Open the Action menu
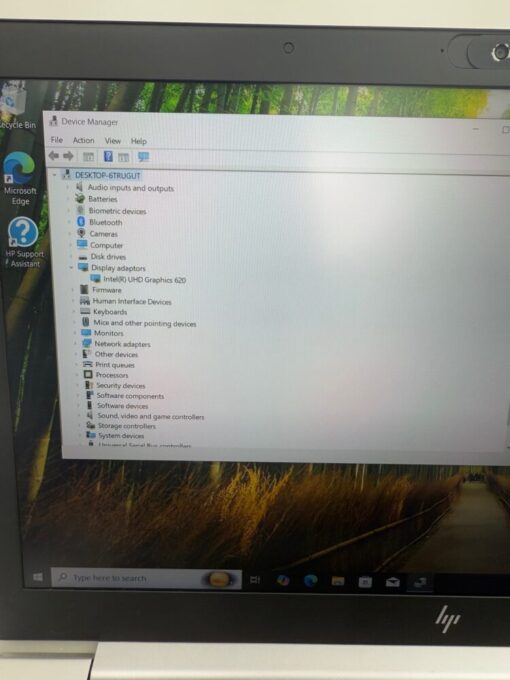The height and width of the screenshot is (680, 510). point(83,140)
